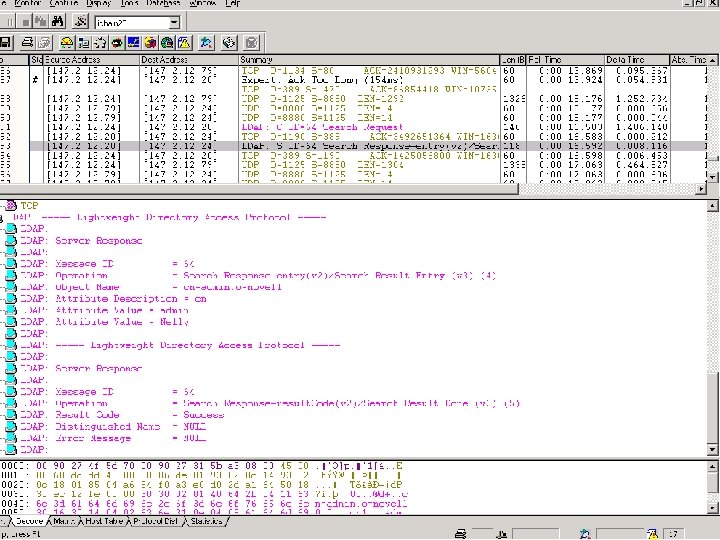Click the printer icon in toolbar
This screenshot has width=720, height=540.
click(x=29, y=42)
